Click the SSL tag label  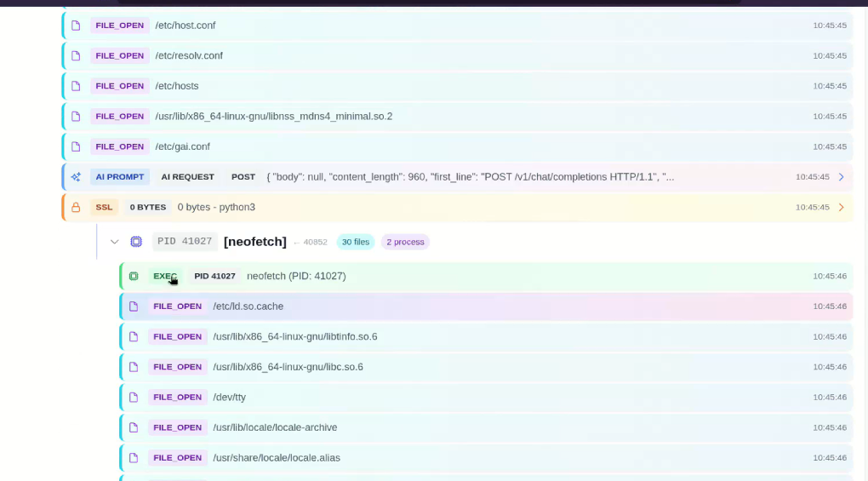tap(102, 207)
